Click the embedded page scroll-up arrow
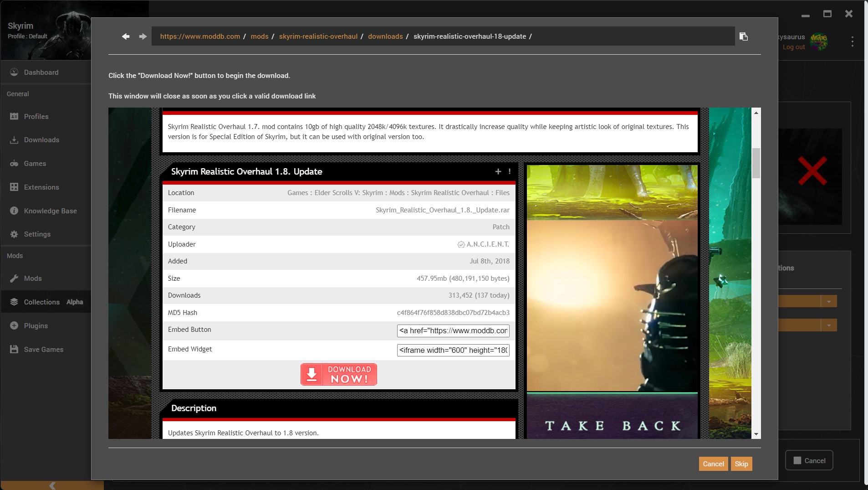Image resolution: width=868 pixels, height=490 pixels. pos(756,113)
